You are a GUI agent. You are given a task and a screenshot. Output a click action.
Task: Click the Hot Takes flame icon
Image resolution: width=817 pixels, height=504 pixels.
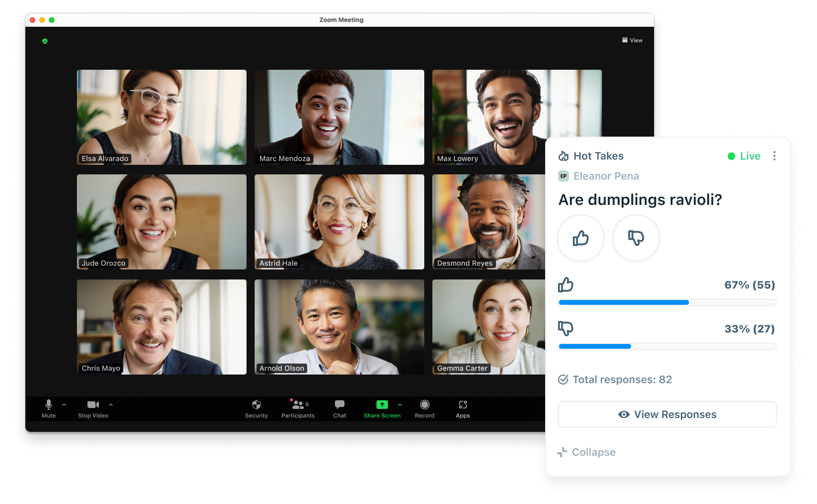[x=564, y=156]
